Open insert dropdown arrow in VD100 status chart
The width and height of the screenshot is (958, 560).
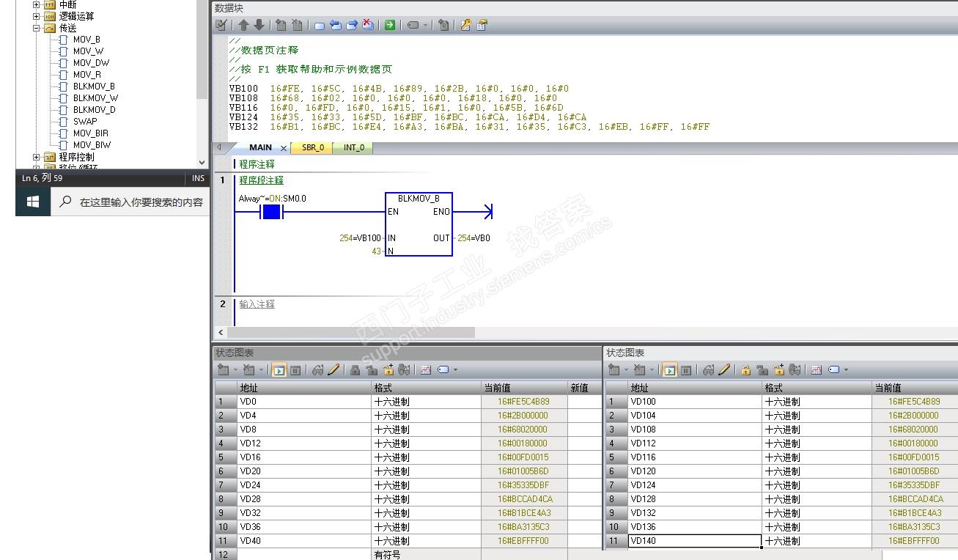click(x=626, y=370)
